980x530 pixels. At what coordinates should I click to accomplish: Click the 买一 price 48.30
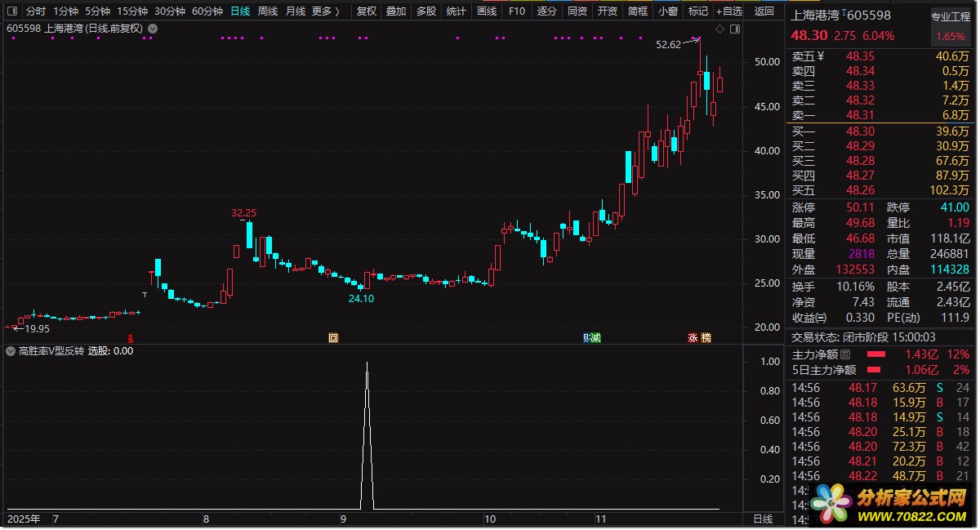point(860,131)
